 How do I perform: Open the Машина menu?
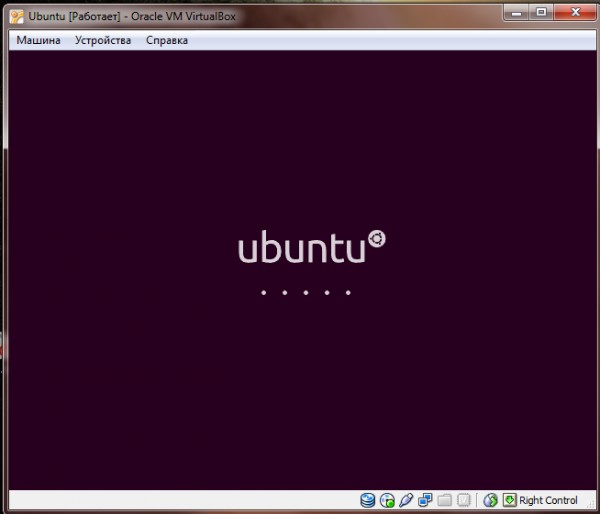[x=38, y=40]
